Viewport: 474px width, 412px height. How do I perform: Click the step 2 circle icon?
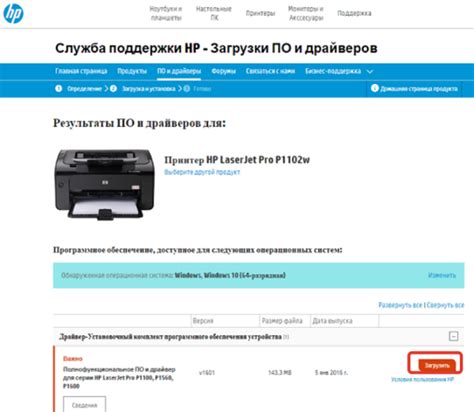tap(113, 89)
